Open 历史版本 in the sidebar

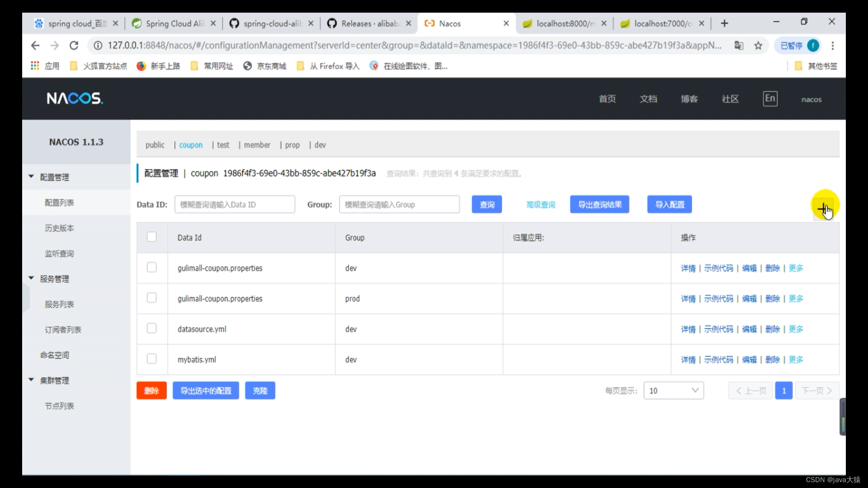click(x=59, y=228)
